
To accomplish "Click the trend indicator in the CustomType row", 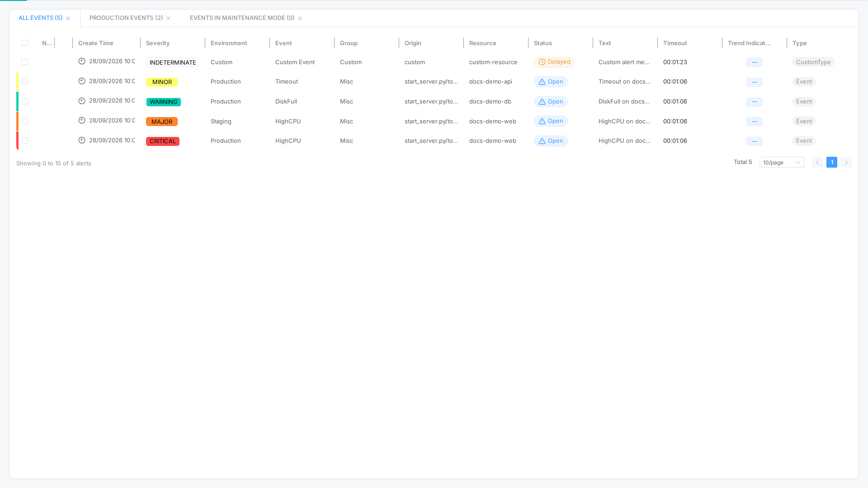I will coord(755,62).
